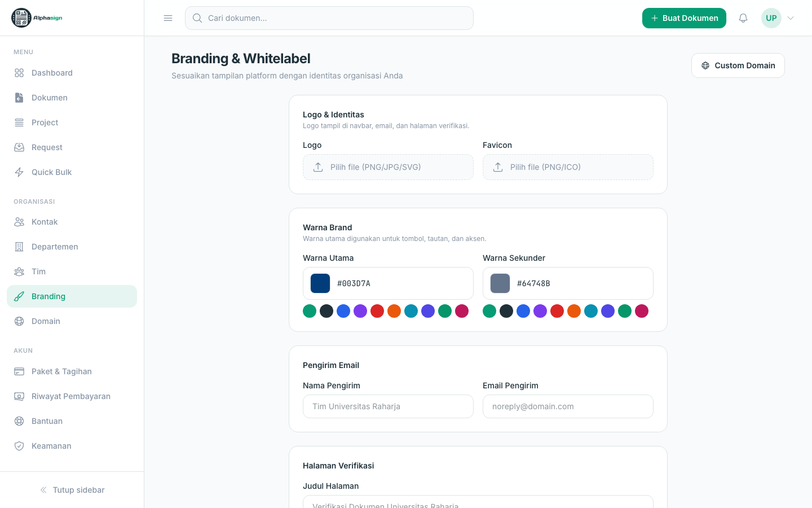Pick the dark navy preset under Warna Sekunder
812x508 pixels.
coord(506,311)
